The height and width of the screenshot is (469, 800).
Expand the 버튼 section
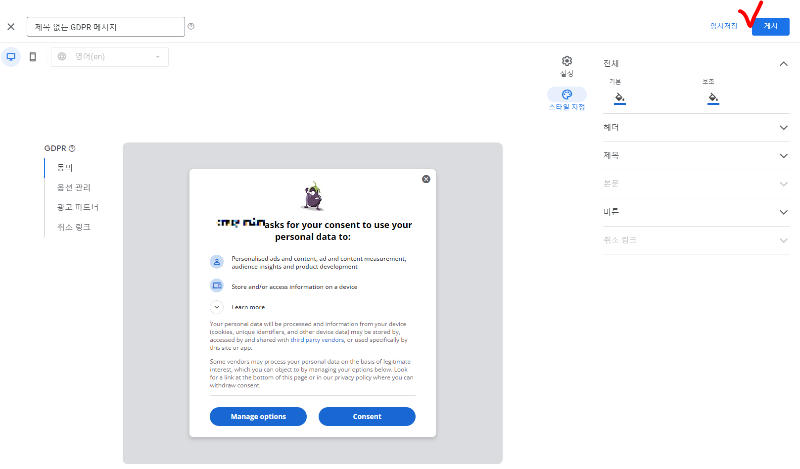tap(696, 212)
